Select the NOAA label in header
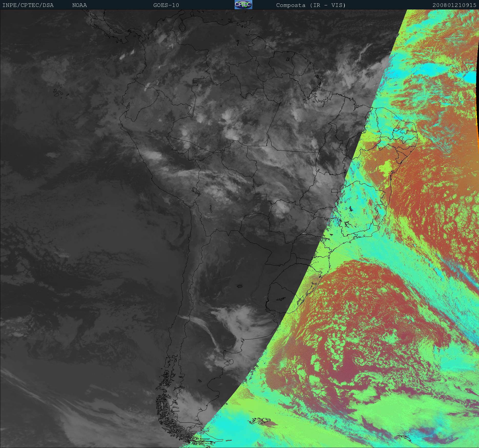 click(x=79, y=5)
